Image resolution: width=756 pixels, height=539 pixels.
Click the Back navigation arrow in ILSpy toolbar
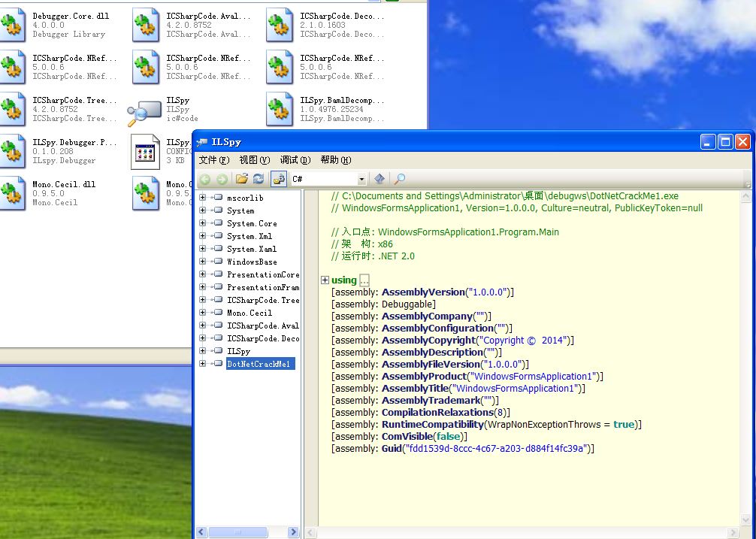[x=205, y=180]
